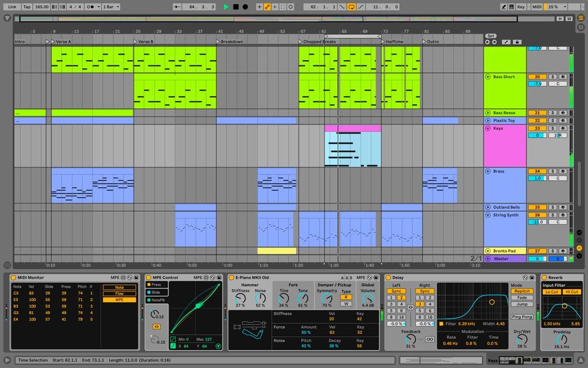Toggle draw mode pencil icon

[x=504, y=6]
